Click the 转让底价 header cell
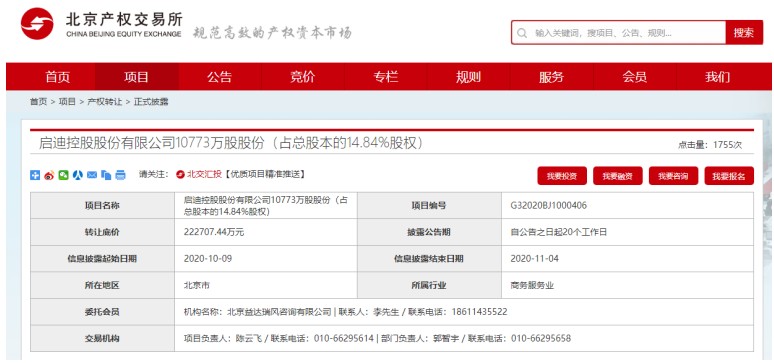The width and height of the screenshot is (774, 363). (x=102, y=232)
